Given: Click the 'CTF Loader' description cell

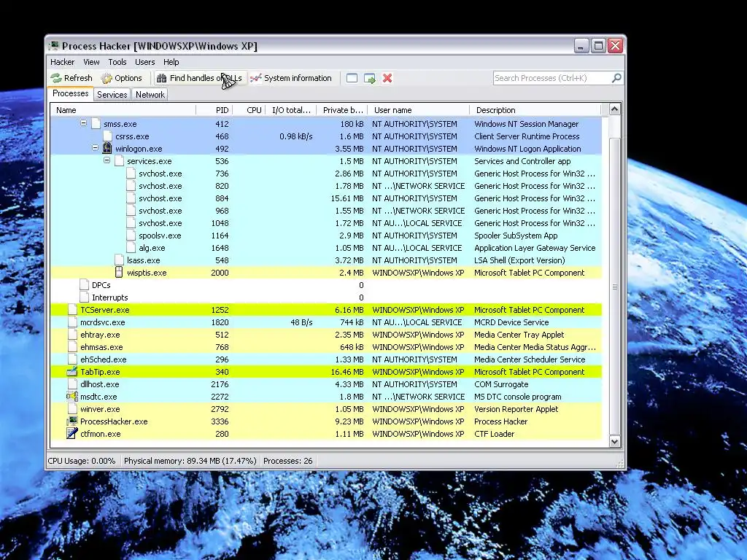Looking at the screenshot, I should click(494, 433).
